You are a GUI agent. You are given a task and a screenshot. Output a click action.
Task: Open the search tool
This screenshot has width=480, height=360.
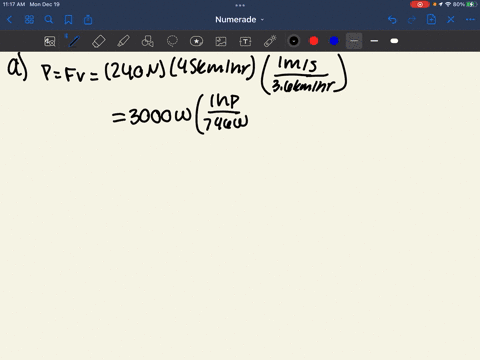click(49, 20)
